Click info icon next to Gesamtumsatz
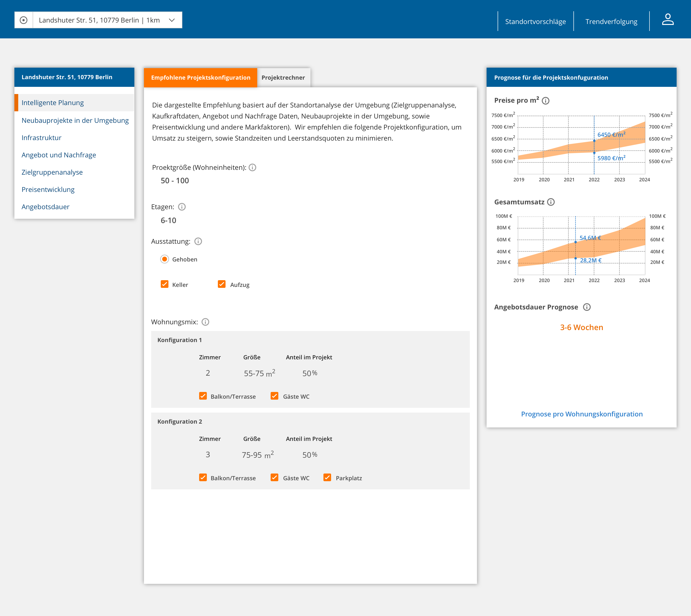 pos(551,202)
